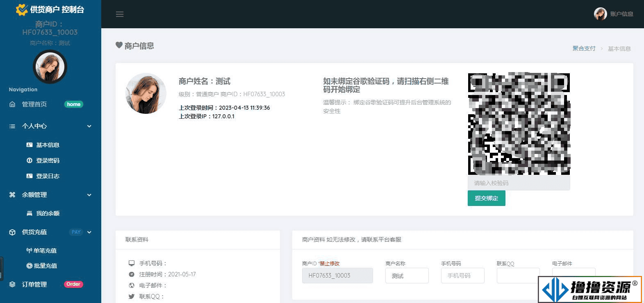Focus the 商户名称 input containing 测试
644x303 pixels.
[x=407, y=276]
